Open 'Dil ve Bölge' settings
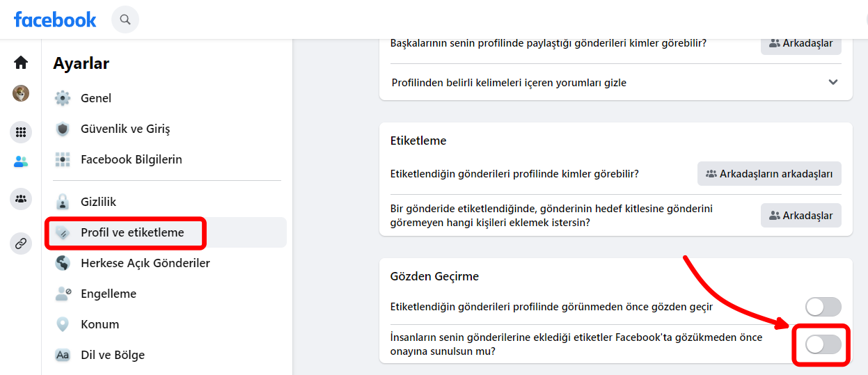 [112, 355]
